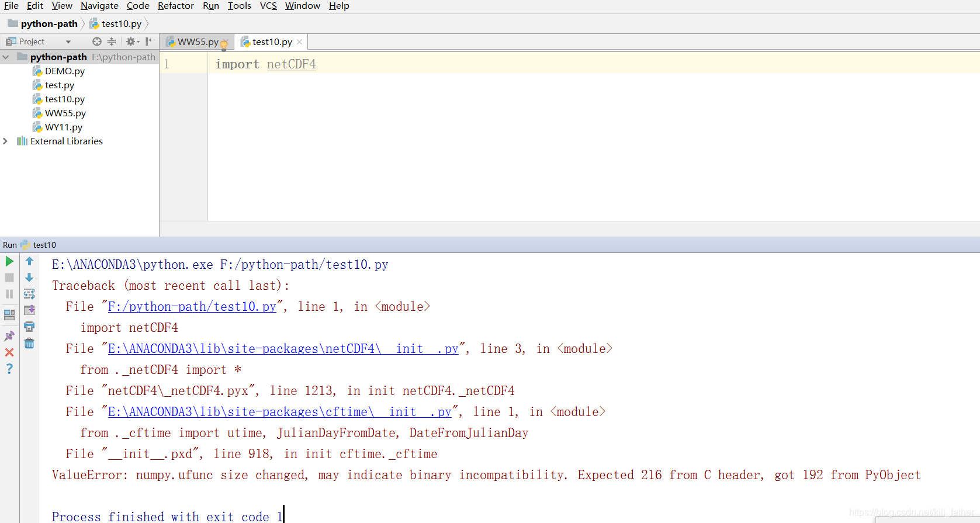Screen dimensions: 980x523
Task: Click the Pause output icon
Action: tap(9, 294)
